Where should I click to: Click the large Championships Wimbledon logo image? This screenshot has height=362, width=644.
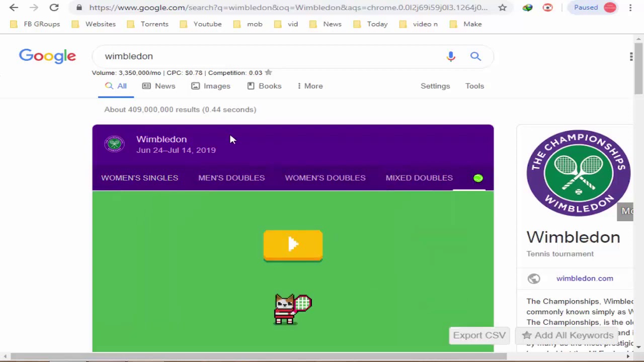click(x=578, y=173)
